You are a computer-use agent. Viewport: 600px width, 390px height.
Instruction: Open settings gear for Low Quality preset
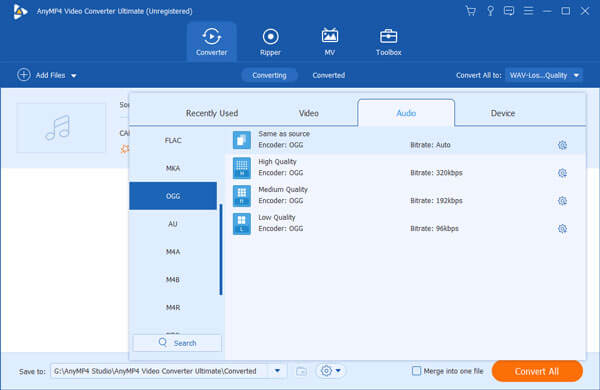pos(562,229)
